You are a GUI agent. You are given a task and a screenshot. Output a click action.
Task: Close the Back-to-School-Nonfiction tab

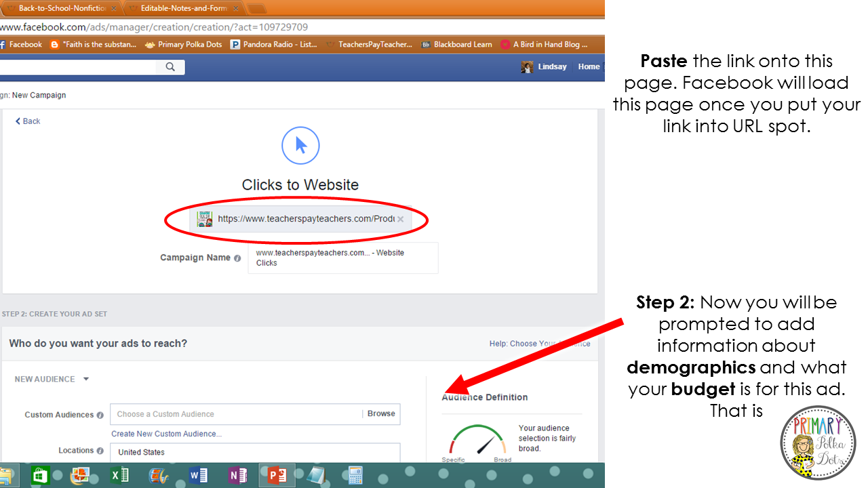[x=113, y=8]
